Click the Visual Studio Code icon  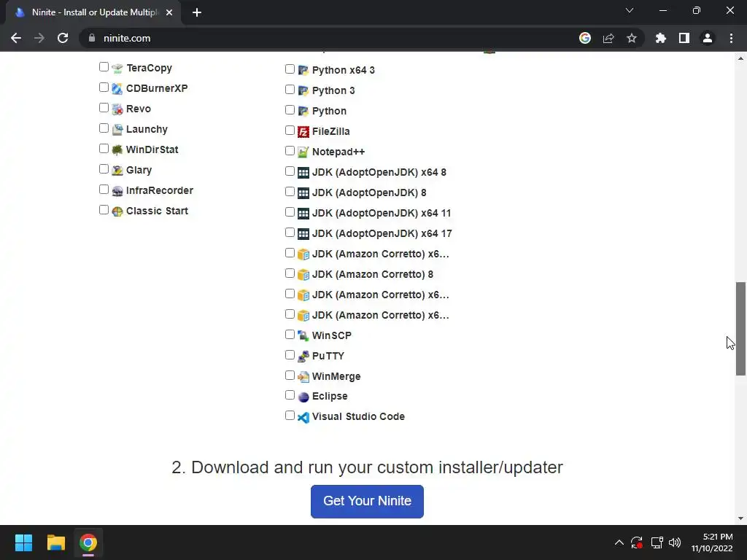click(x=303, y=417)
